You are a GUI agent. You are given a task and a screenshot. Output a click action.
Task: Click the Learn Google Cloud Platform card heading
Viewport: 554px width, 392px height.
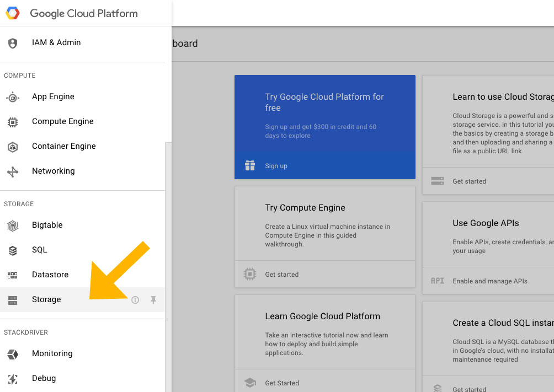pos(323,316)
